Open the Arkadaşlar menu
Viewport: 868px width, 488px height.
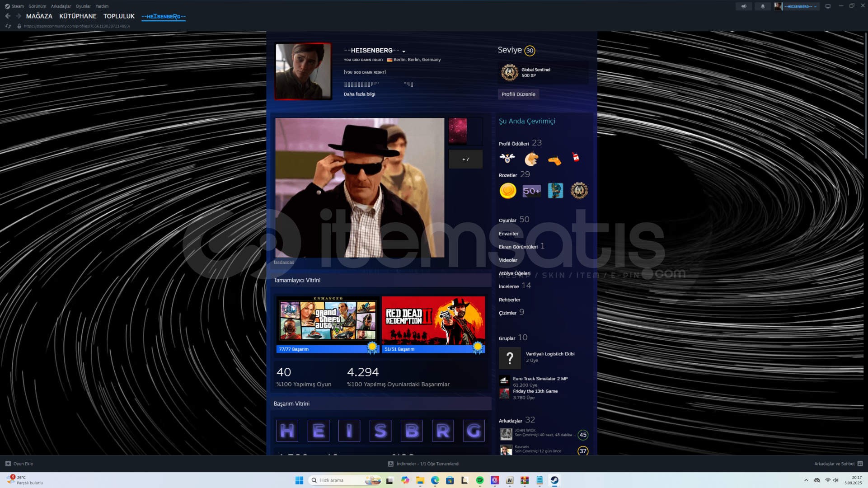tap(61, 6)
